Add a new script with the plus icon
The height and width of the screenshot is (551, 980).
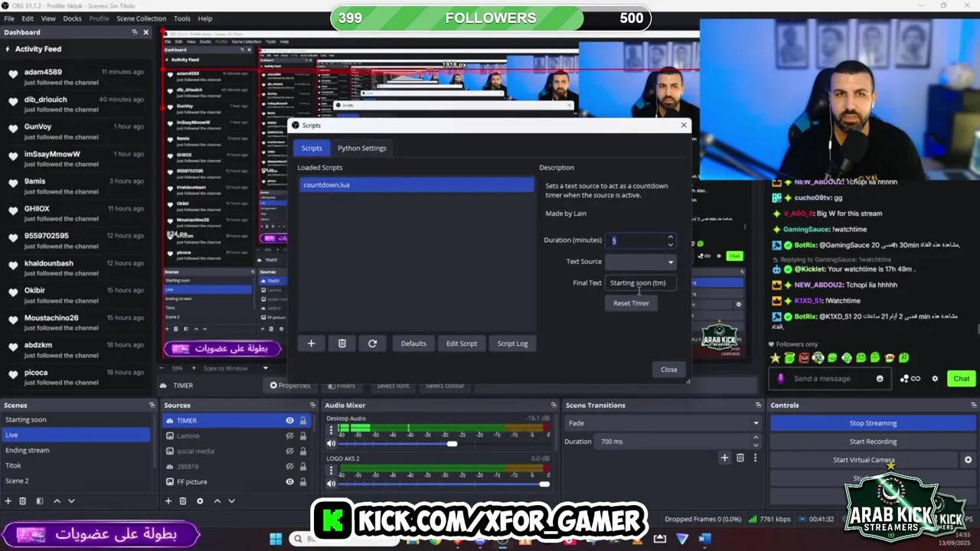(x=311, y=344)
